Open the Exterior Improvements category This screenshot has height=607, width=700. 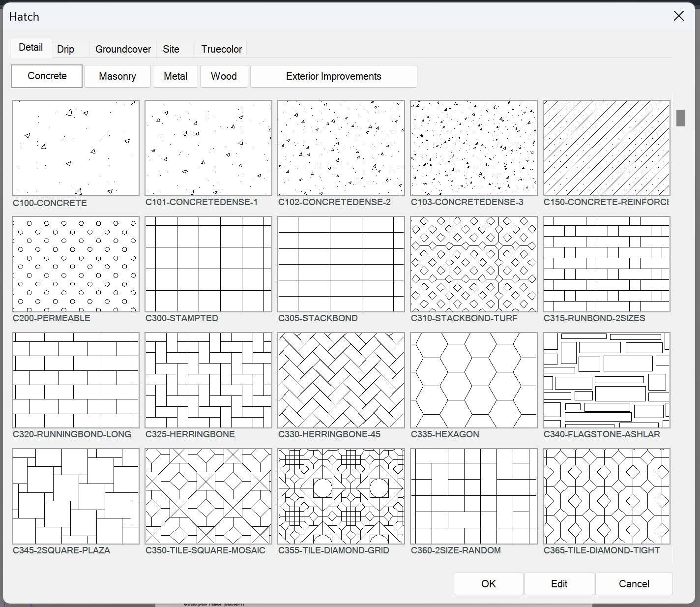tap(334, 76)
